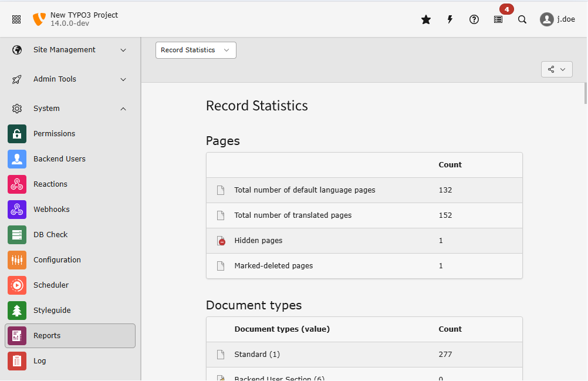
Task: Open the Styleguide tree icon
Action: [x=17, y=310]
